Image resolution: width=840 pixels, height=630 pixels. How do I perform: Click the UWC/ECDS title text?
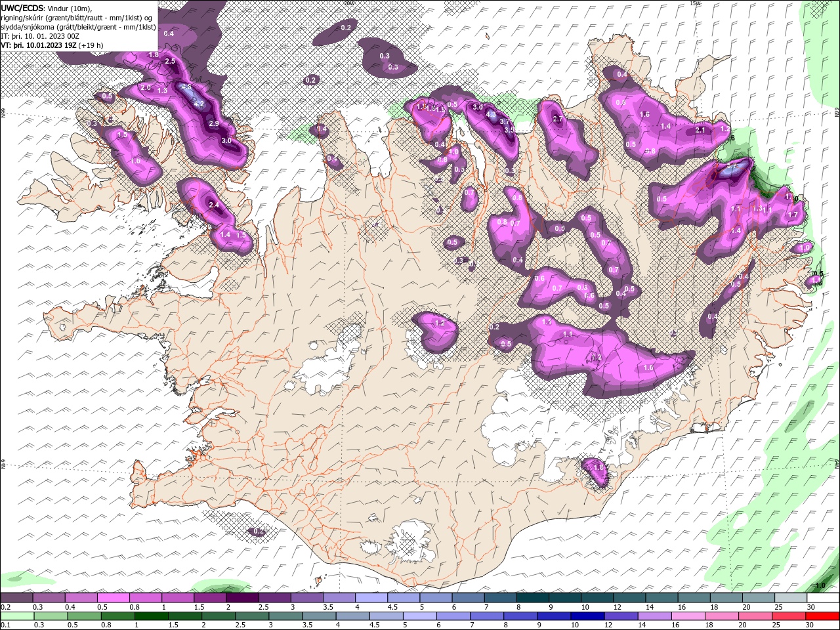[22, 7]
